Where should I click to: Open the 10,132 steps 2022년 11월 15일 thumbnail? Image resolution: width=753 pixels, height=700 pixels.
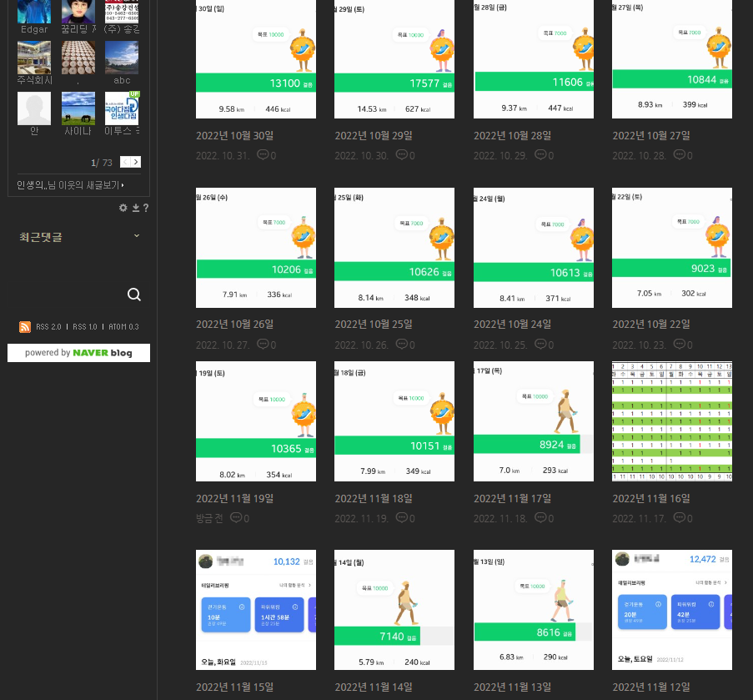coord(255,609)
